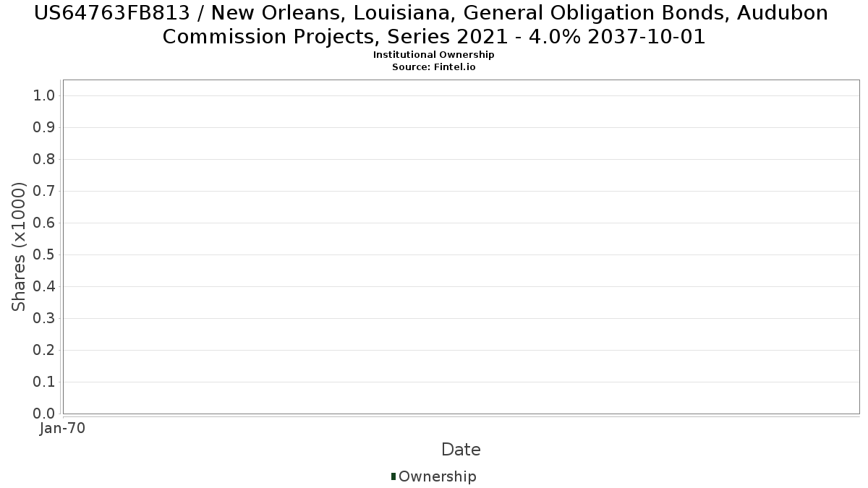This screenshot has width=868, height=488.
Task: Click the 0.8 y-axis tick label
Action: [45, 160]
